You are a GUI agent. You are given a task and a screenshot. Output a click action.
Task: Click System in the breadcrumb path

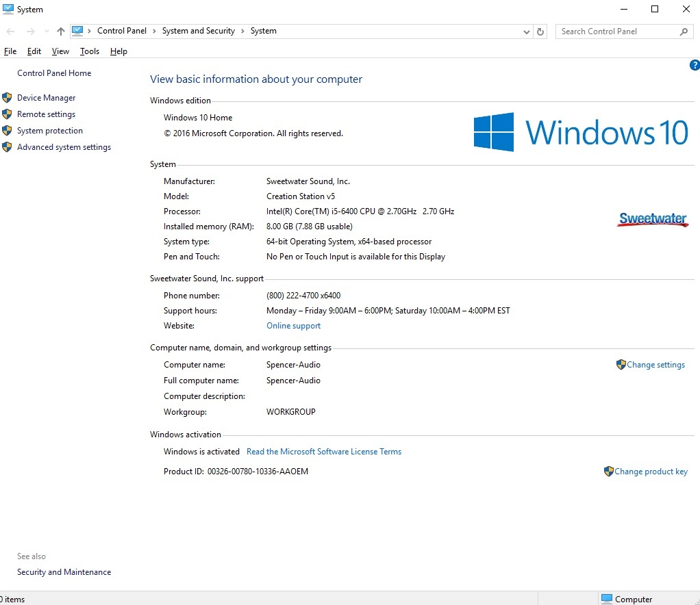(264, 31)
